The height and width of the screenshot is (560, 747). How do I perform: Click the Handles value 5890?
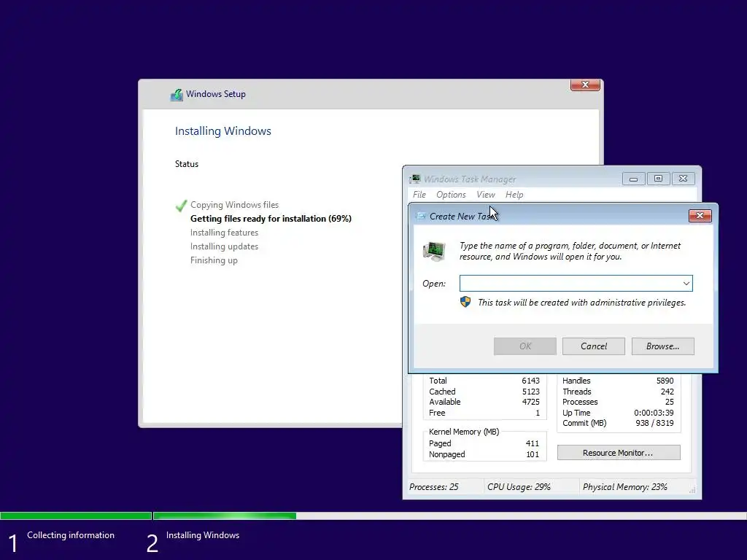click(665, 381)
